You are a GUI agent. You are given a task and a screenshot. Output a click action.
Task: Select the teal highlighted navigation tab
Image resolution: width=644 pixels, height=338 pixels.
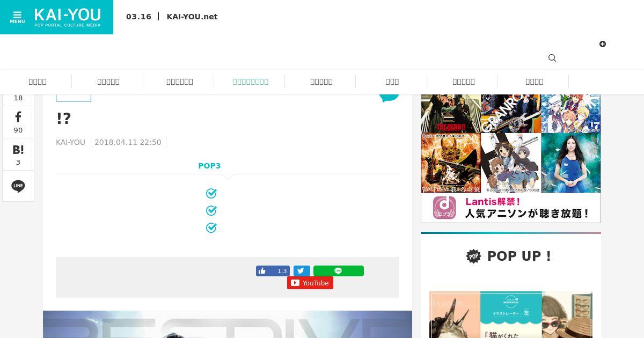(250, 82)
